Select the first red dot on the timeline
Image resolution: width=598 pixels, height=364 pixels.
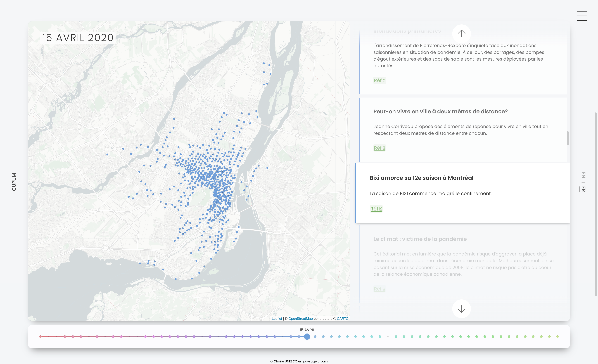(40, 337)
